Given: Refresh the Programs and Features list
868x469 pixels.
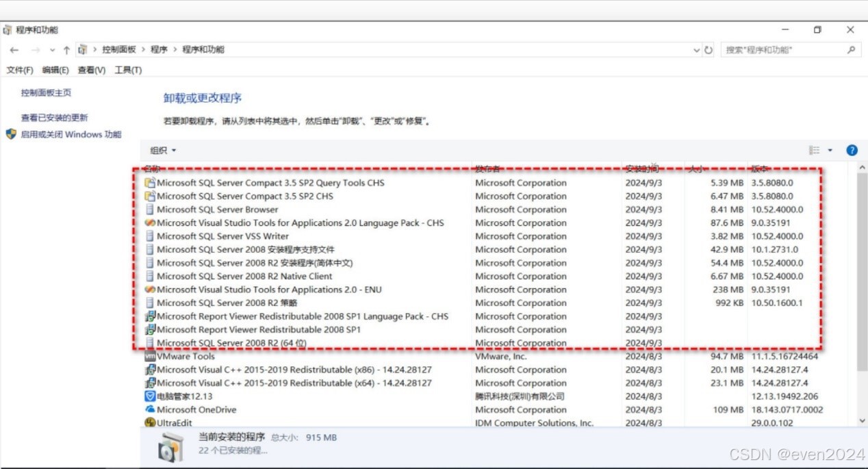Looking at the screenshot, I should (709, 50).
